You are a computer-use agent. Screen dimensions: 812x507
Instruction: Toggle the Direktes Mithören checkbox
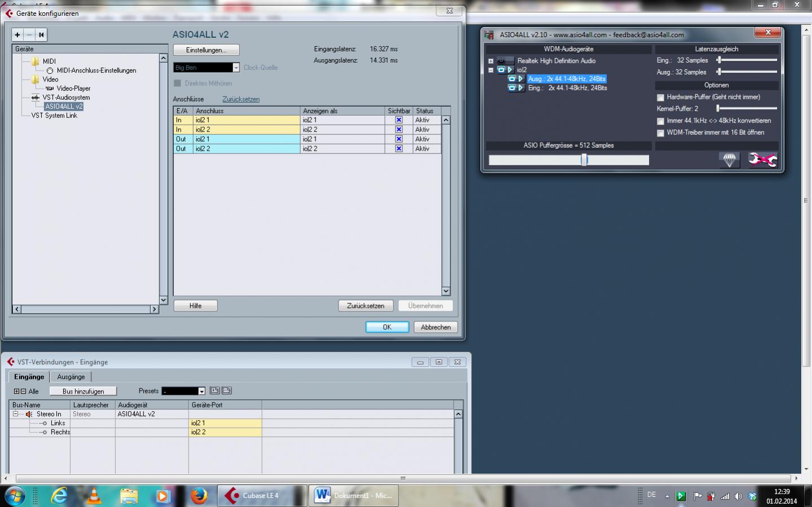178,83
